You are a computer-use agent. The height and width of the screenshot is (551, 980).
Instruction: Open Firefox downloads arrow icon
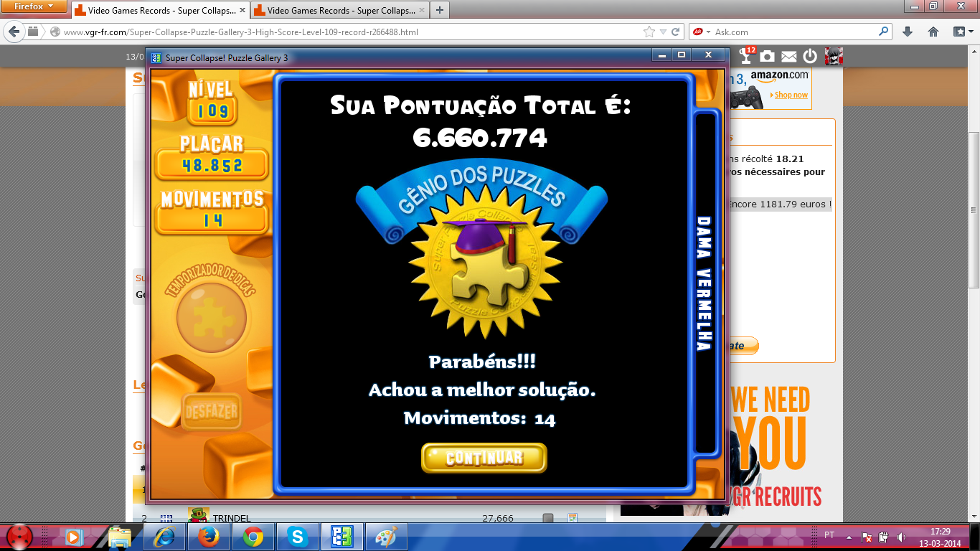point(908,32)
